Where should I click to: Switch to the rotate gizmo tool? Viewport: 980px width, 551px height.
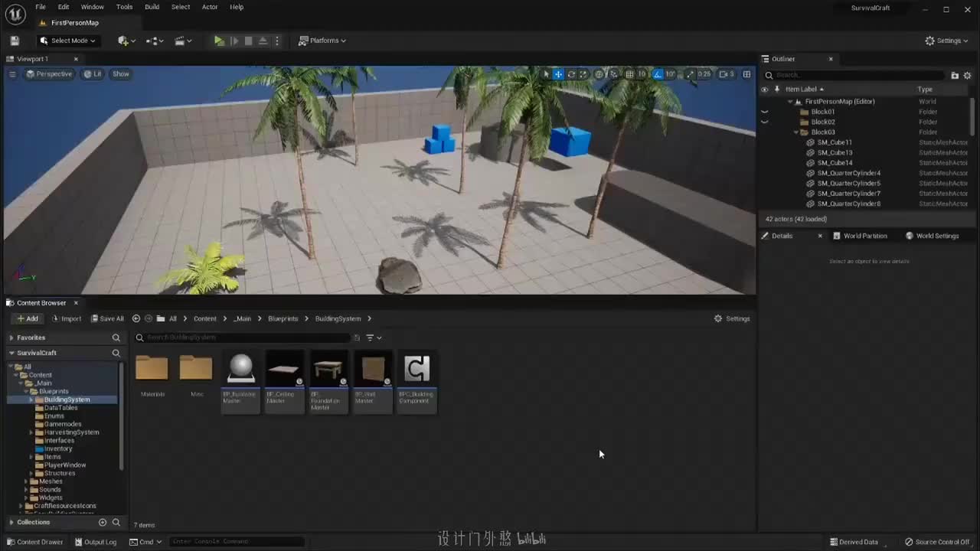(570, 74)
